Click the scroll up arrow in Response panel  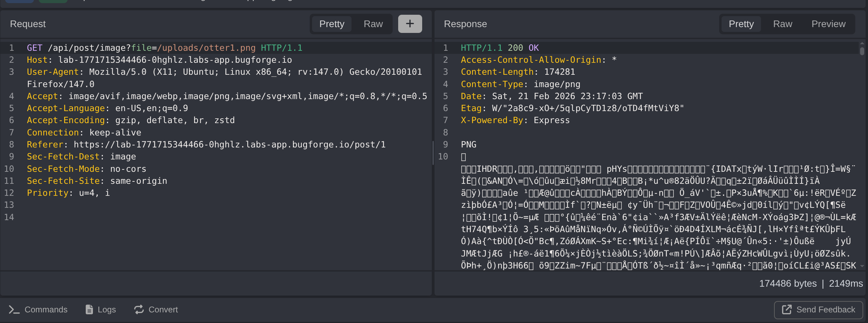pyautogui.click(x=862, y=44)
